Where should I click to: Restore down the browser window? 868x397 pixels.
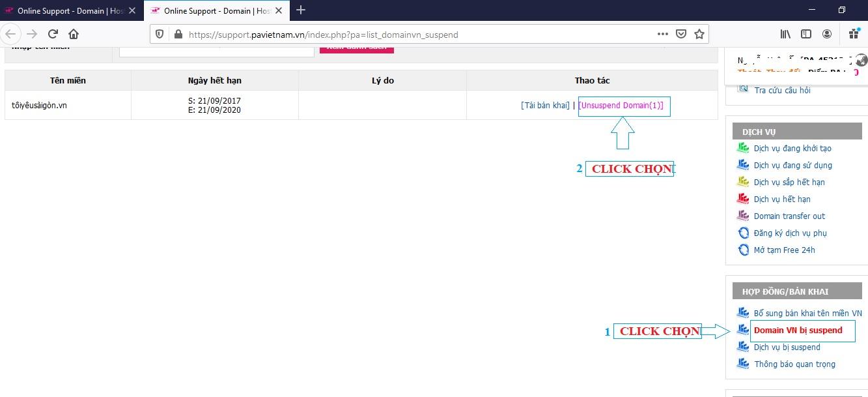point(841,10)
